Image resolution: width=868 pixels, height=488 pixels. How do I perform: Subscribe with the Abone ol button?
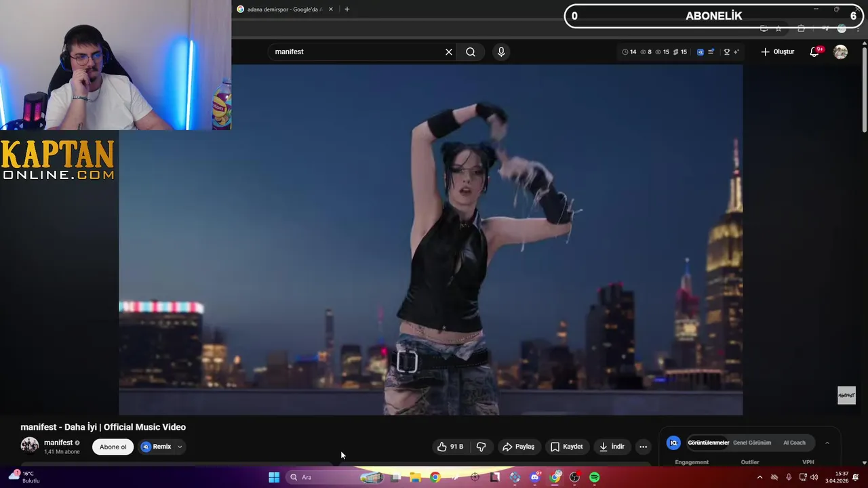tap(113, 447)
